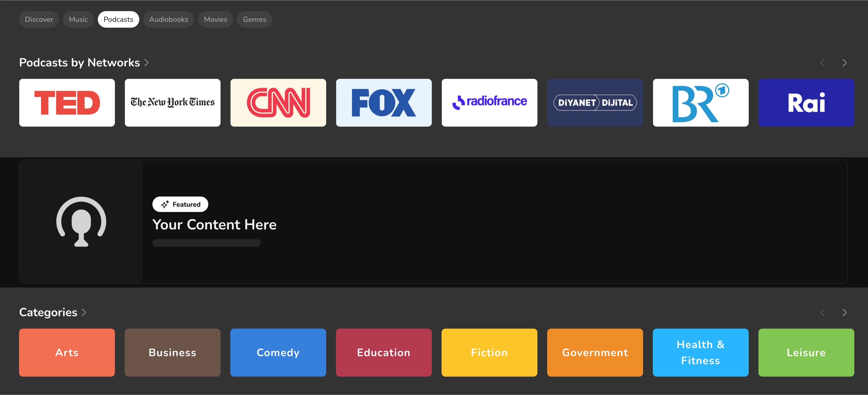Open The New York Times network
Image resolution: width=868 pixels, height=395 pixels.
(172, 103)
